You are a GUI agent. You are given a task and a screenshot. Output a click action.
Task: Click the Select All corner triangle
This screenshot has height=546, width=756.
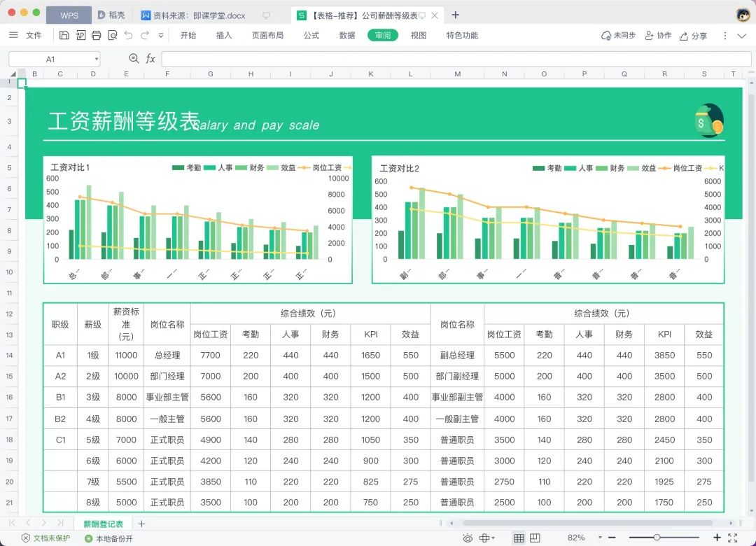click(x=13, y=73)
